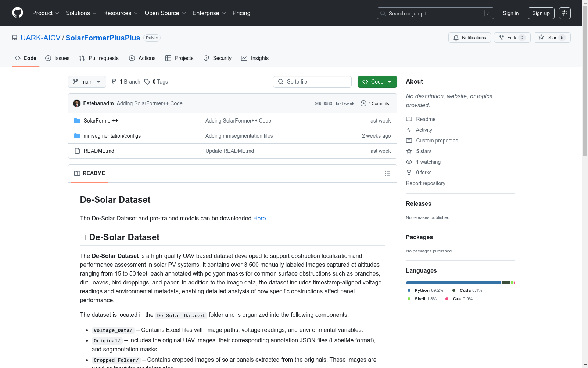Click the README.md file icon

pyautogui.click(x=77, y=151)
